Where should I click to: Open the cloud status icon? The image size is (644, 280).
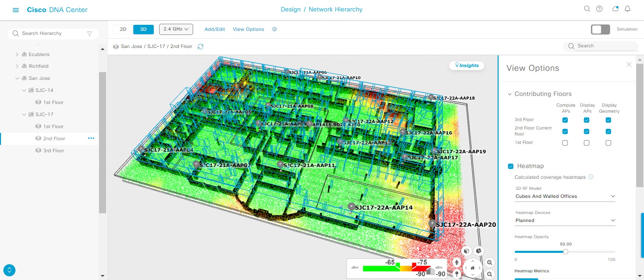click(x=615, y=9)
